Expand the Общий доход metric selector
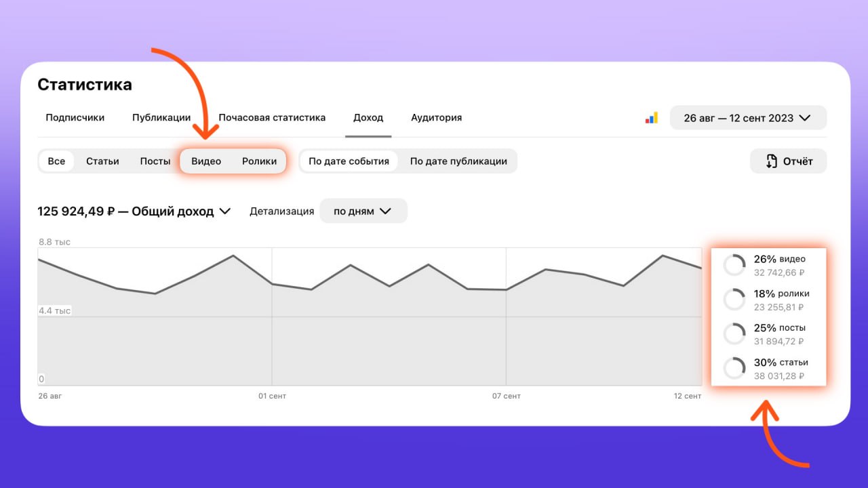The height and width of the screenshot is (488, 868). point(134,211)
